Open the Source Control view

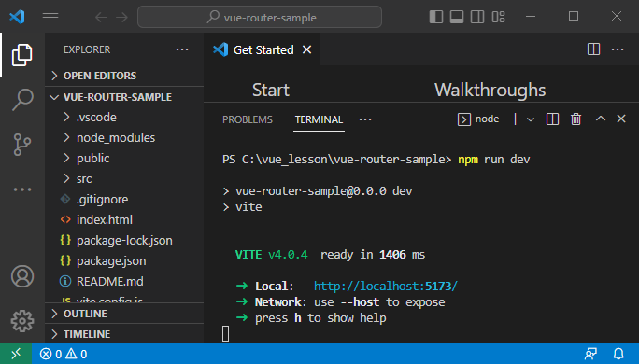click(22, 145)
